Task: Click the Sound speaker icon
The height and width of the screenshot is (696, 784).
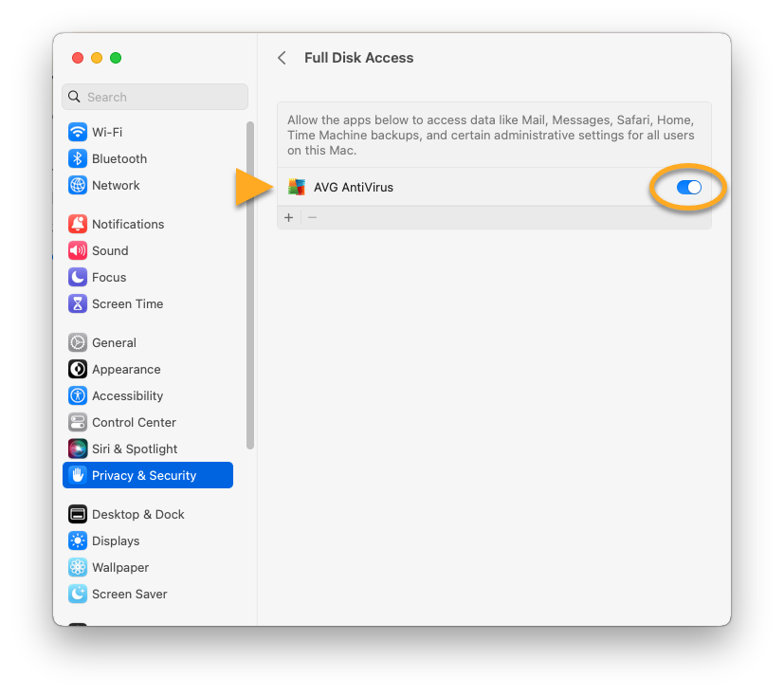Action: (x=78, y=250)
